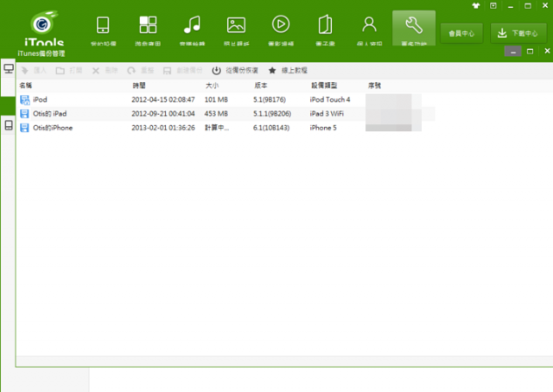Image resolution: width=553 pixels, height=392 pixels.
Task: Click the iPhone 5 device type
Action: [x=323, y=128]
